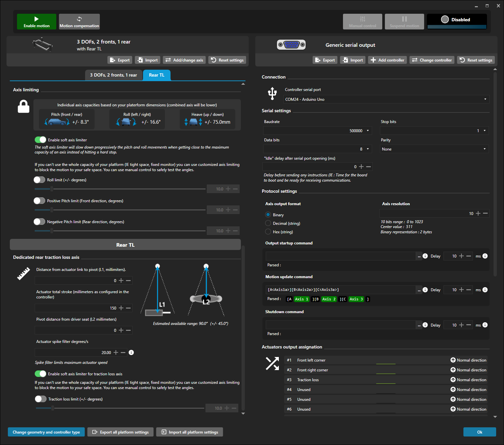Click info icon next to Motion update command
This screenshot has width=504, height=445.
point(425,290)
